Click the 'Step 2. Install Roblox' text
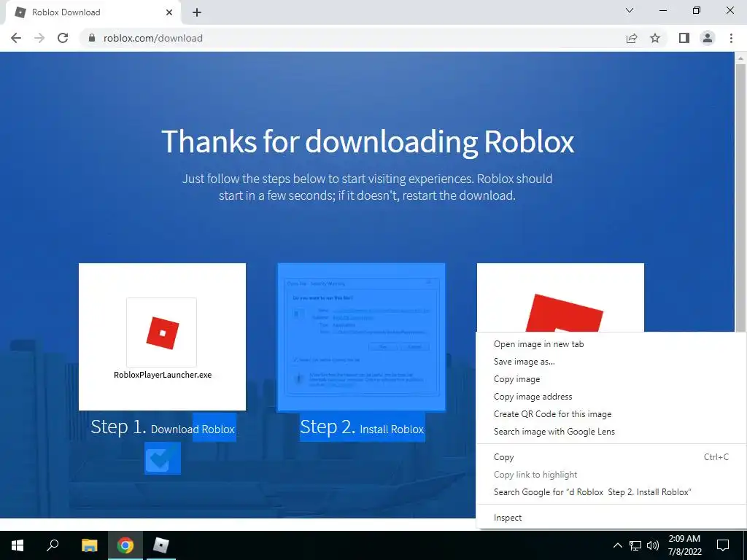 362,427
